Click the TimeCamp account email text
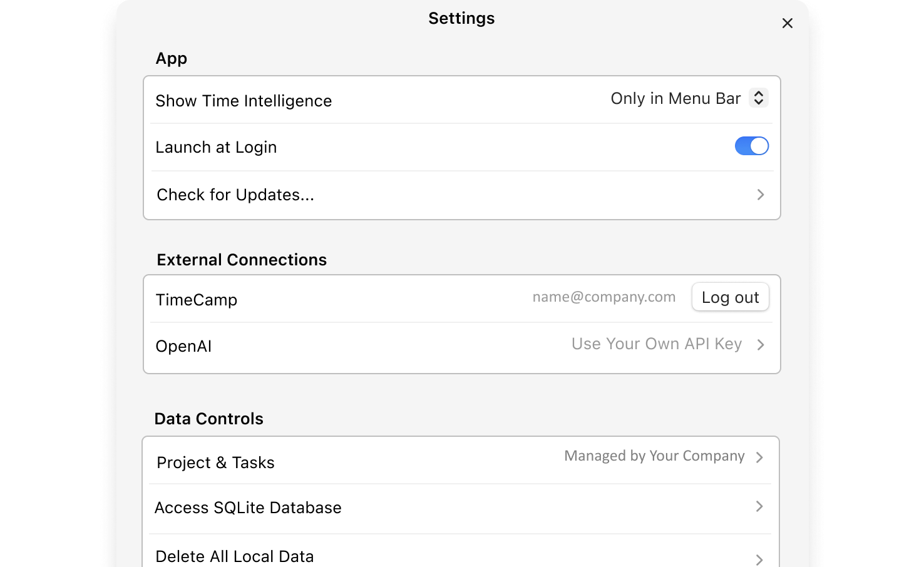This screenshot has height=567, width=924. [603, 297]
